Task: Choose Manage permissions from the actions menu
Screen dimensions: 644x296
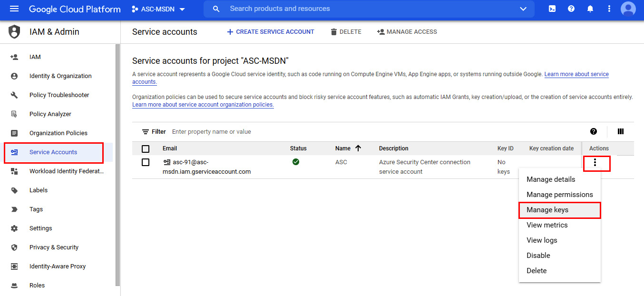Action: [x=560, y=195]
